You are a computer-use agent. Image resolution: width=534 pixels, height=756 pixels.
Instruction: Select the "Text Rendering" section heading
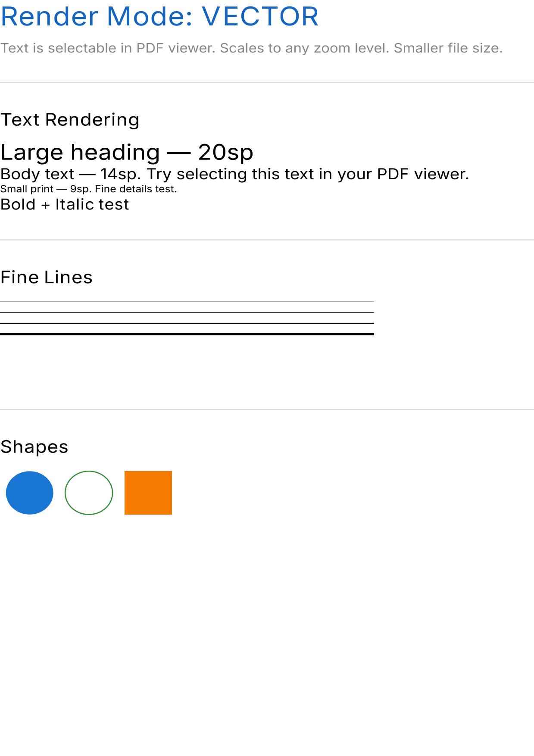click(x=70, y=120)
